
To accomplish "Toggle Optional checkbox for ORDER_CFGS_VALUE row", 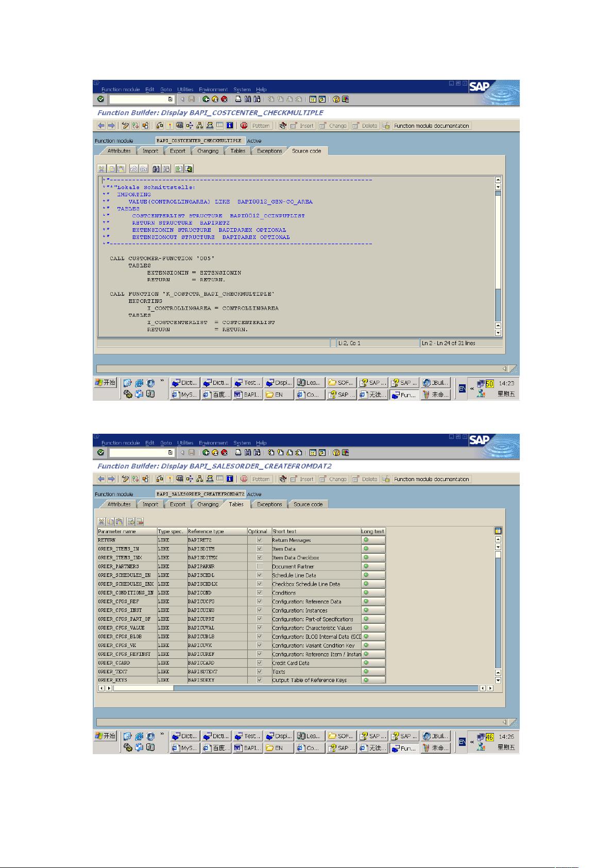I will pyautogui.click(x=260, y=627).
